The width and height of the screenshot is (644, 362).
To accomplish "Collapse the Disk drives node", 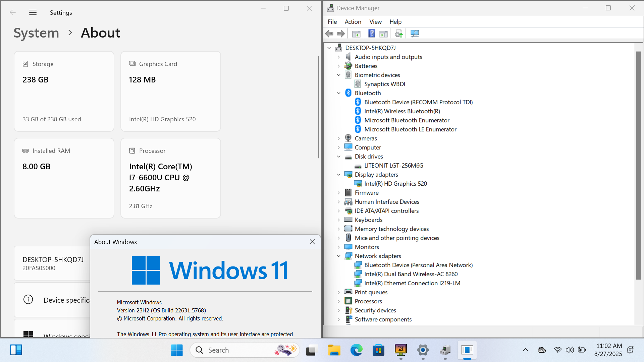I will 338,157.
